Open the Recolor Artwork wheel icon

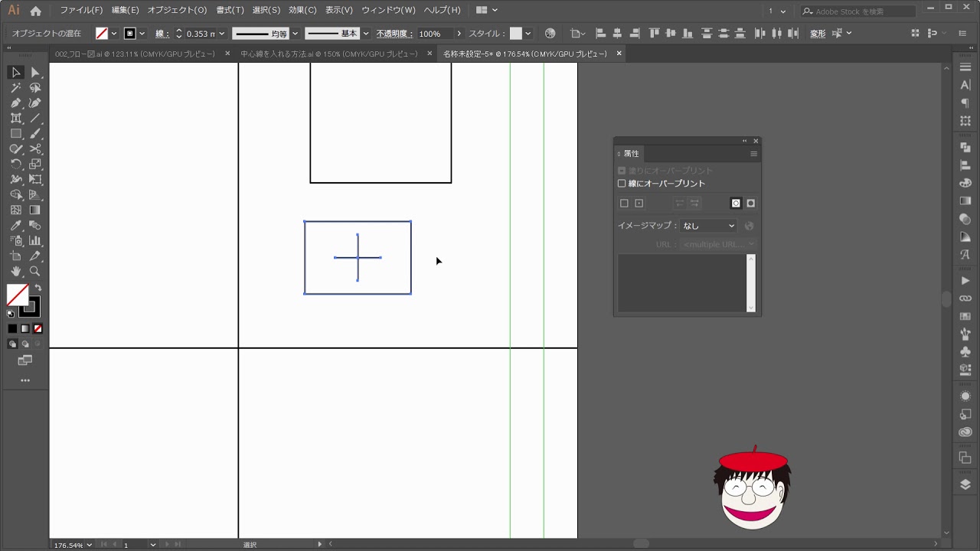550,34
